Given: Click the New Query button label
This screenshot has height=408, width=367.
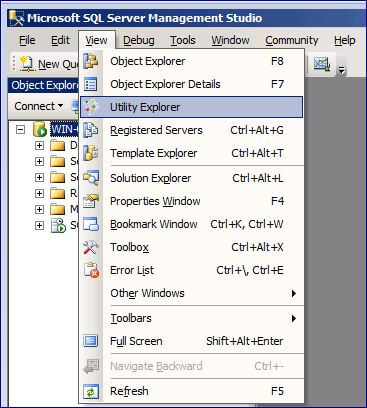Looking at the screenshot, I should (58, 64).
